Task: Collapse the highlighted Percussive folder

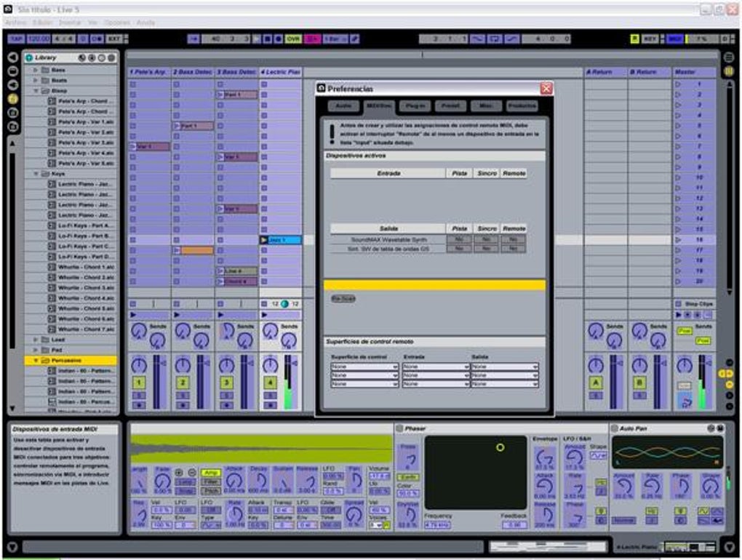Action: coord(36,361)
